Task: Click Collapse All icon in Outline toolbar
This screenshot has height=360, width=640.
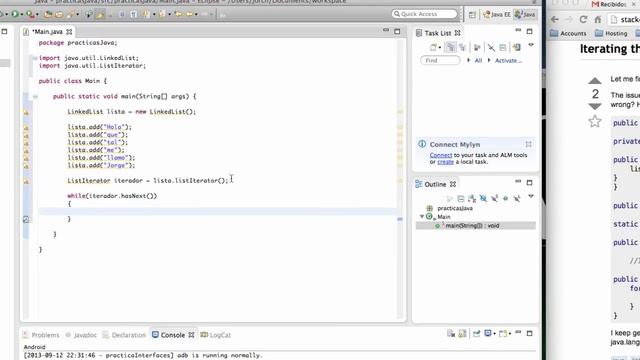Action: point(461,199)
